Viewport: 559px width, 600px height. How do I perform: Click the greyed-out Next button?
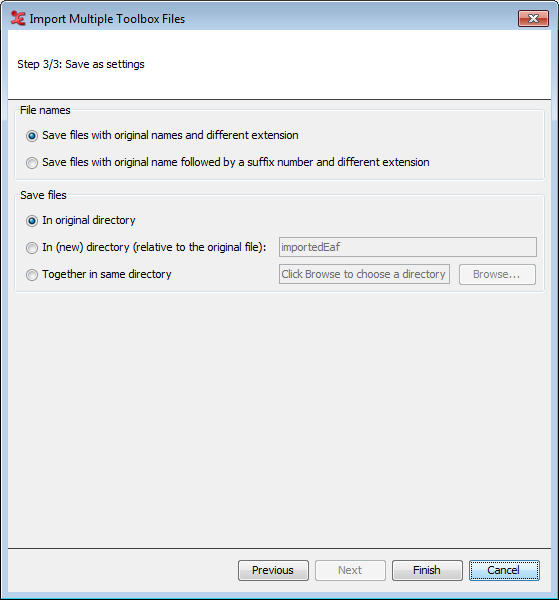coord(350,570)
